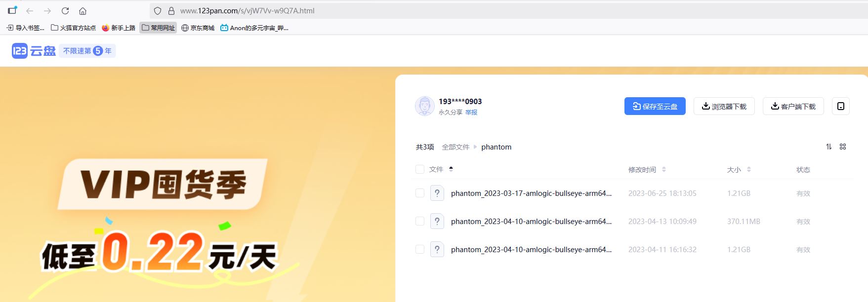Click the file name in the 370.11MB row
The width and height of the screenshot is (868, 302).
[531, 222]
